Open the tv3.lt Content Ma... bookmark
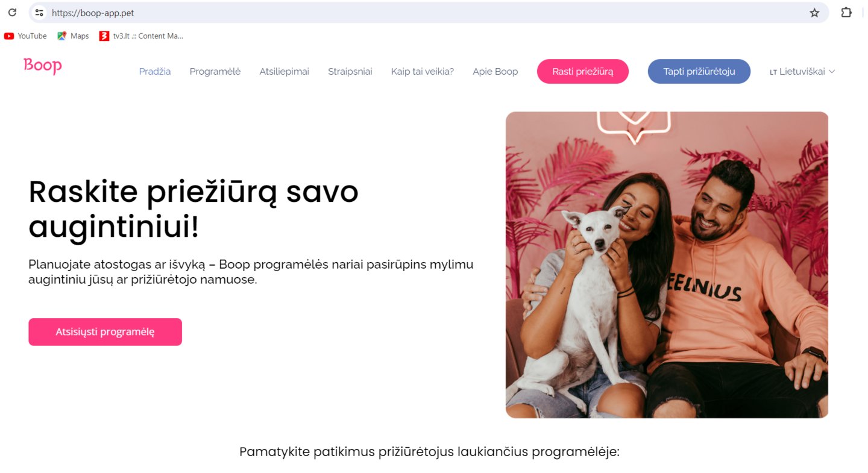The image size is (868, 473). coord(141,36)
